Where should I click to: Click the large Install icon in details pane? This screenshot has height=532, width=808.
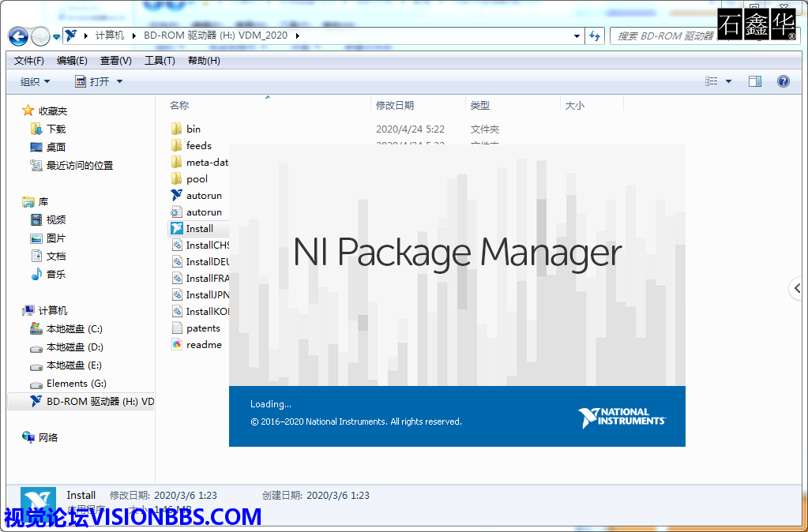pyautogui.click(x=38, y=503)
